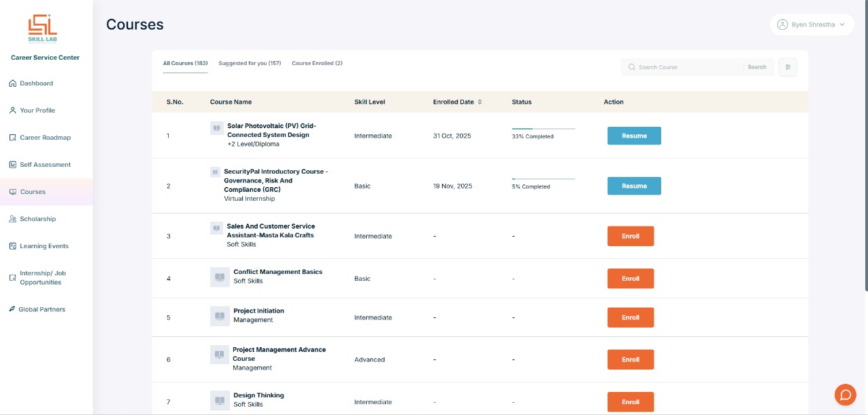Screen dimensions: 868x415
Task: Click the Global Partners sidebar icon
Action: 12,309
